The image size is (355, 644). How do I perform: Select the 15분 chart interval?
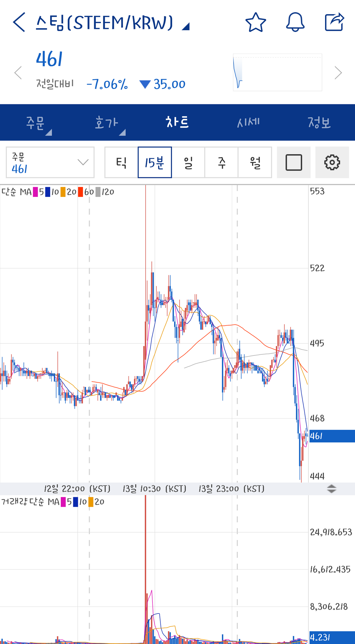(155, 162)
